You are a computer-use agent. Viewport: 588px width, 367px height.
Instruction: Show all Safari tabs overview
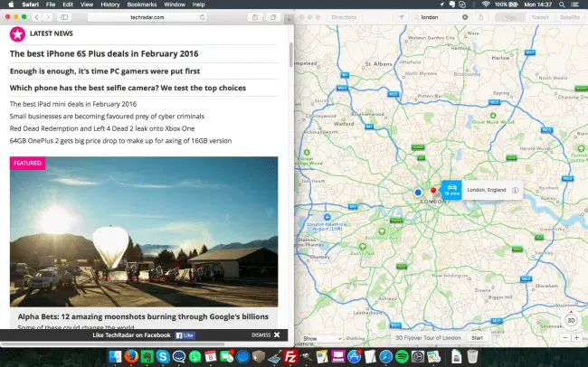click(x=273, y=17)
